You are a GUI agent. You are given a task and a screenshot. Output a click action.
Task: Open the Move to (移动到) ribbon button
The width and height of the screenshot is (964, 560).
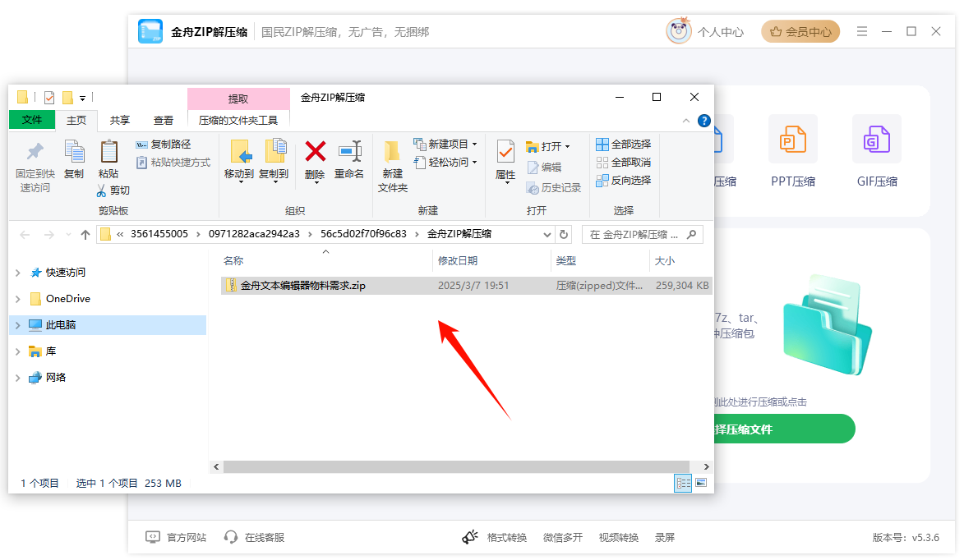pyautogui.click(x=239, y=161)
